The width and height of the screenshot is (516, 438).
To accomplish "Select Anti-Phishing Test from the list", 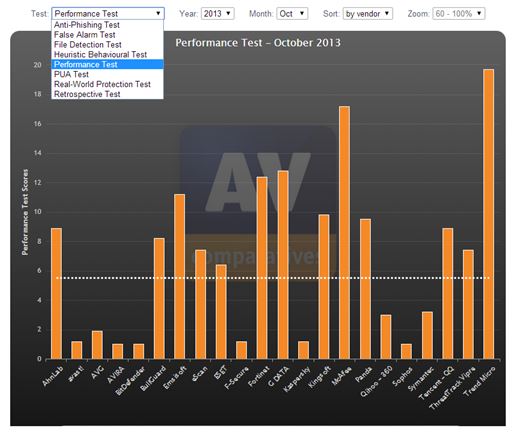I will [x=107, y=25].
